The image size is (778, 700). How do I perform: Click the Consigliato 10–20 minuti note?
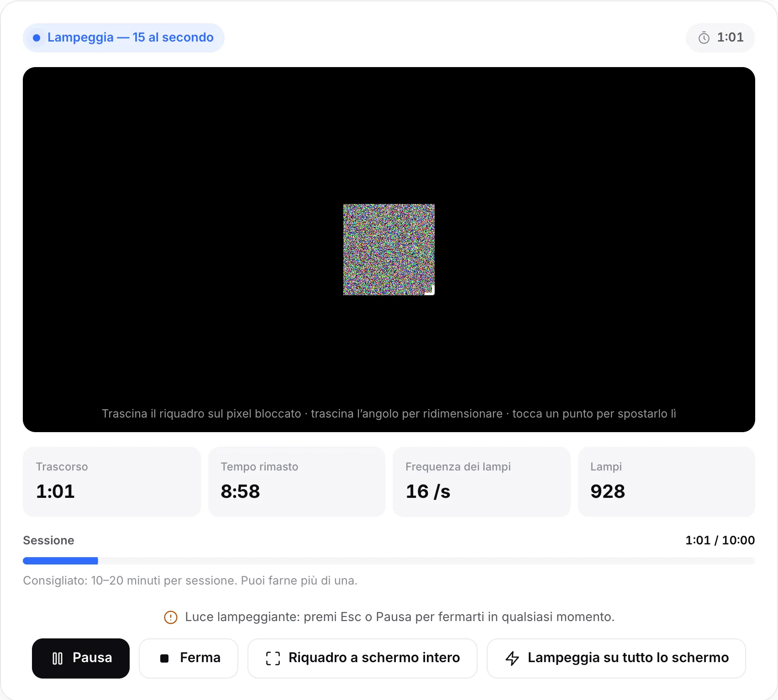click(x=190, y=580)
